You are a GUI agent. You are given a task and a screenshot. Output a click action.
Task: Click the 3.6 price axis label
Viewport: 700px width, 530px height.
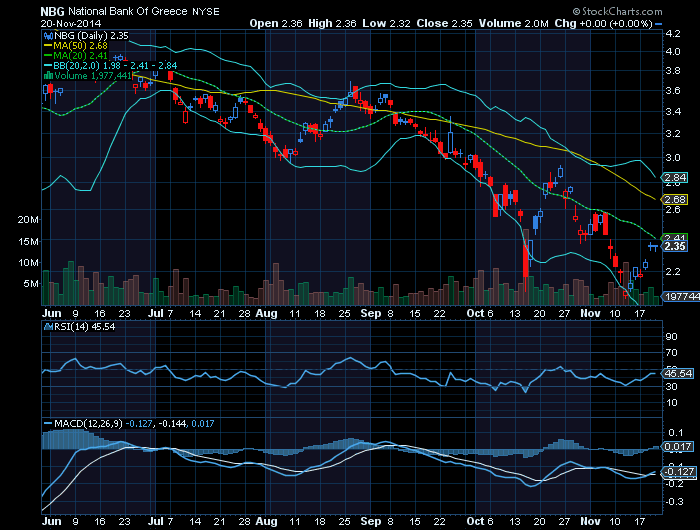[673, 91]
